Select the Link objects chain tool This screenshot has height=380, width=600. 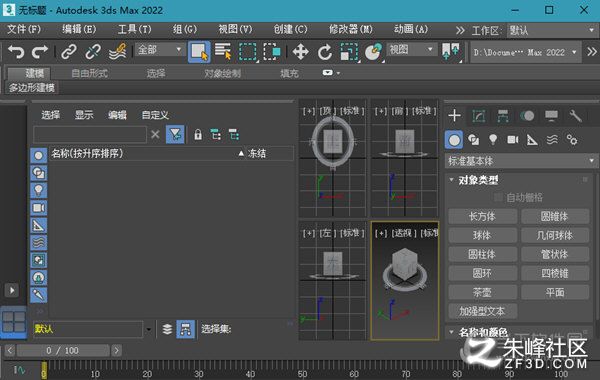[x=69, y=51]
